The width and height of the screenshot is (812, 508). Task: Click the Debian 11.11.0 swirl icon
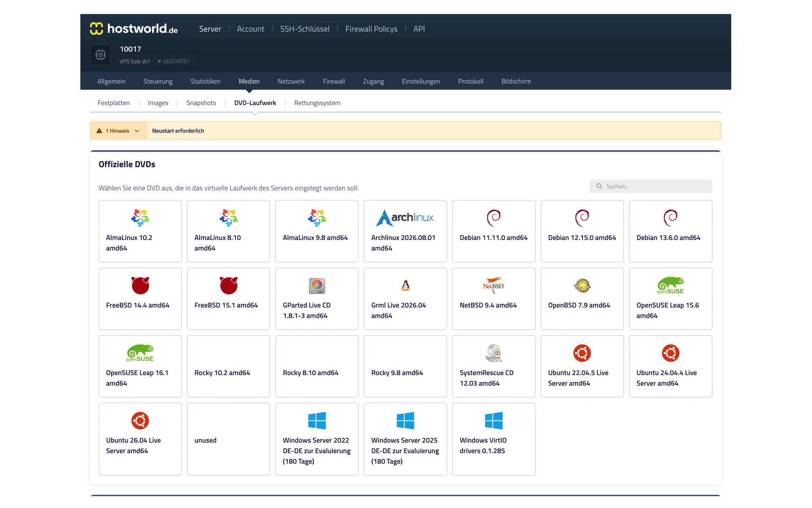tap(494, 218)
